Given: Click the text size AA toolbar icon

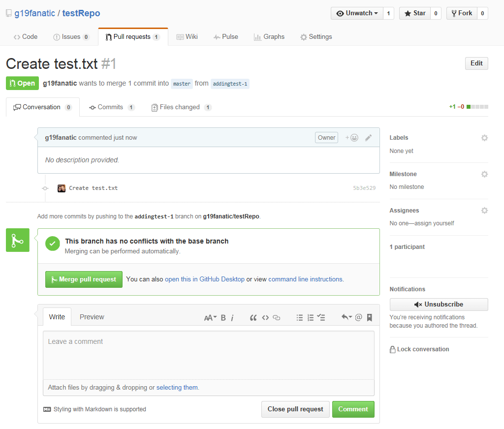Looking at the screenshot, I should click(x=210, y=318).
